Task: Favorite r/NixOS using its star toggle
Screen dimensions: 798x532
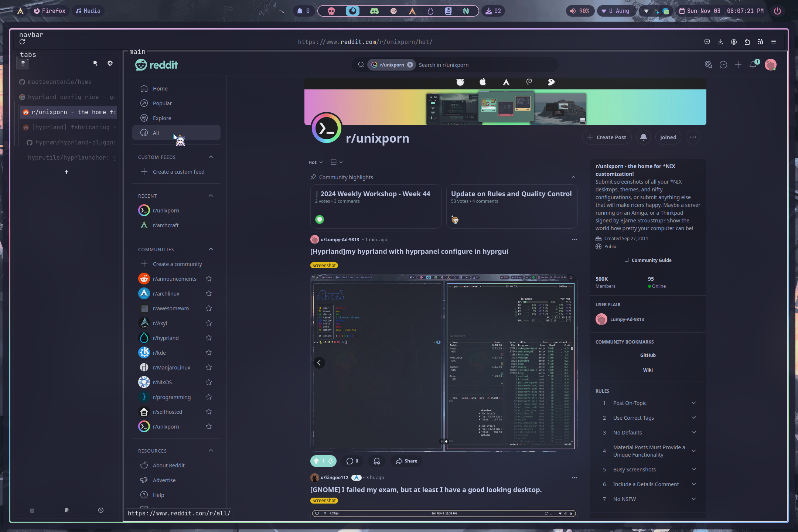Action: (209, 382)
